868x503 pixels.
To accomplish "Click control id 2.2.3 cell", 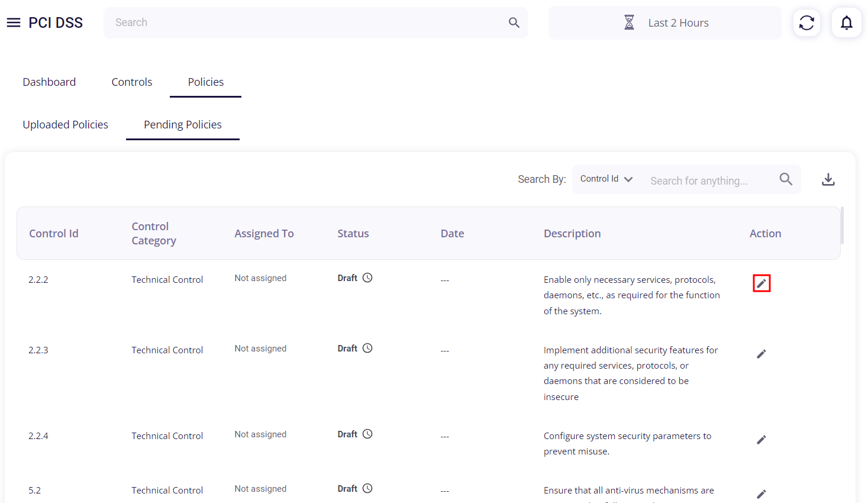I will point(38,350).
